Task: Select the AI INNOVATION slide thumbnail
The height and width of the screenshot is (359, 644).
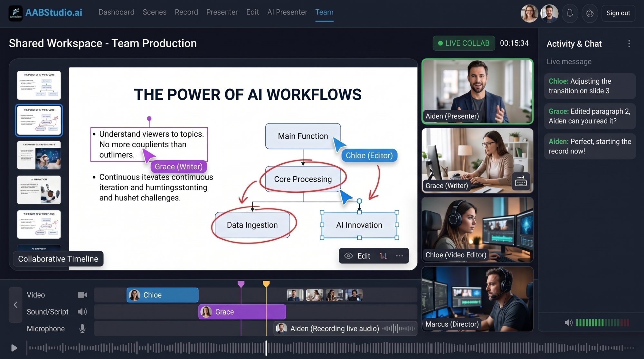Action: tap(39, 190)
